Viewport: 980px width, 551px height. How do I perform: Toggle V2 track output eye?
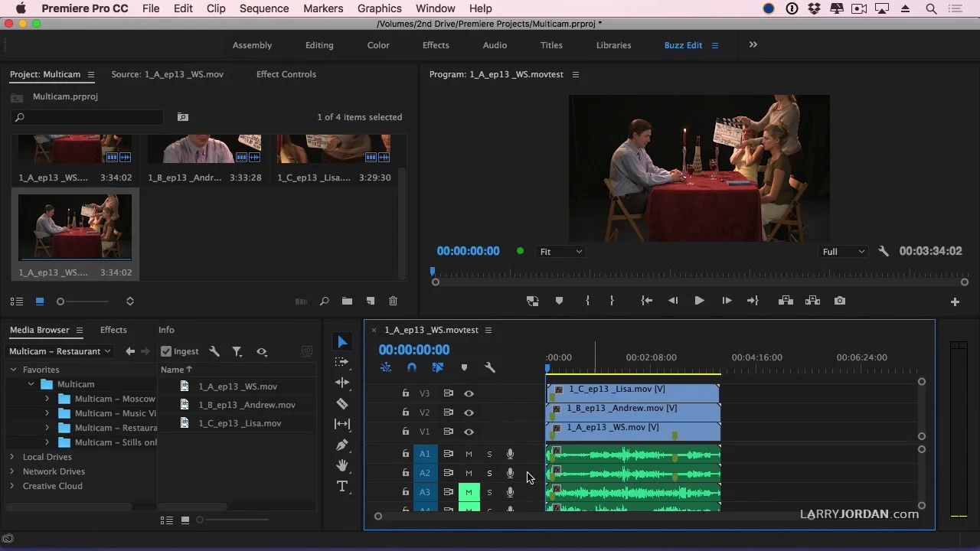469,412
